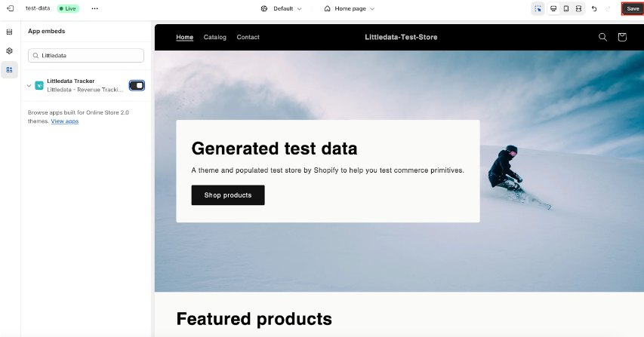Screen dimensions: 644x337
Task: Undo the last change
Action: pos(594,8)
